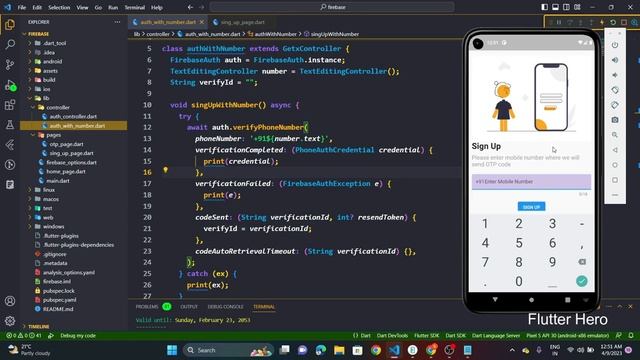Click the emulator home circle button
This screenshot has height=360, width=640.
coord(615,165)
